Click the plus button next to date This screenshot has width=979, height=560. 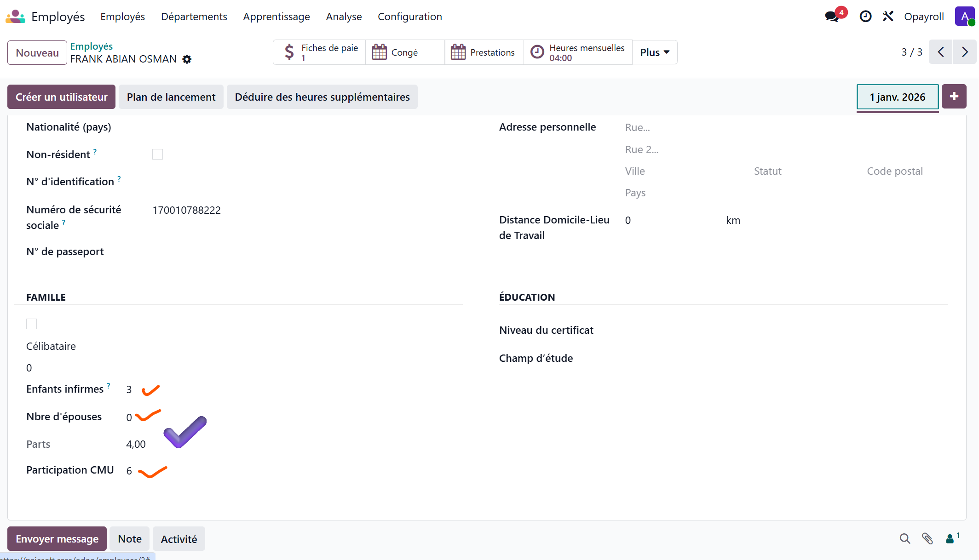pos(954,97)
